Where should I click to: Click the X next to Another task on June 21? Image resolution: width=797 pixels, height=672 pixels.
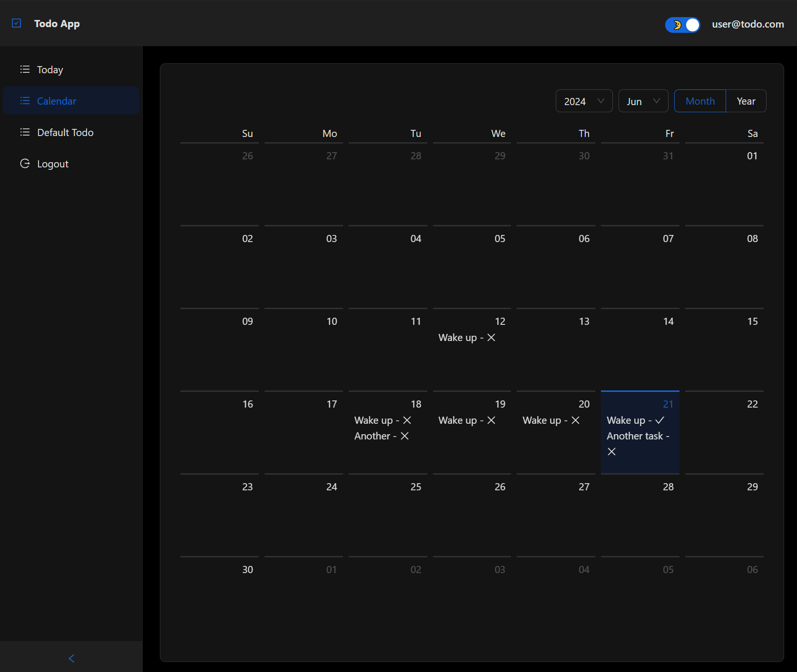[x=611, y=451]
